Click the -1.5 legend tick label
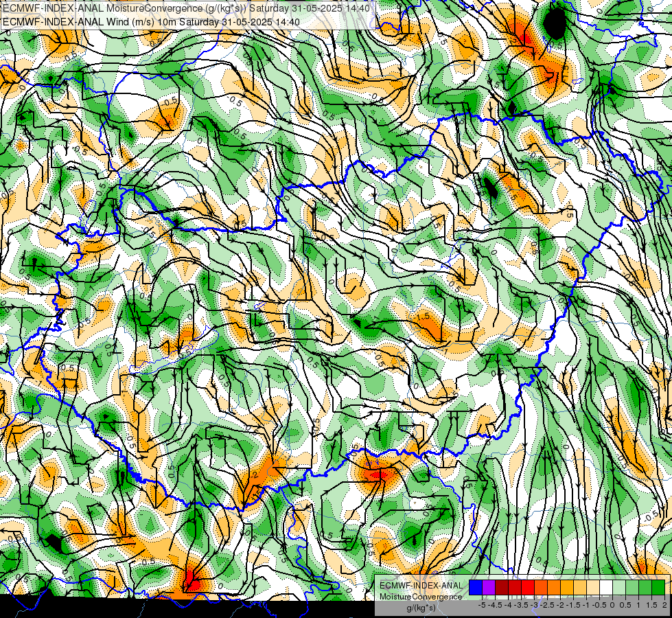 pyautogui.click(x=573, y=605)
